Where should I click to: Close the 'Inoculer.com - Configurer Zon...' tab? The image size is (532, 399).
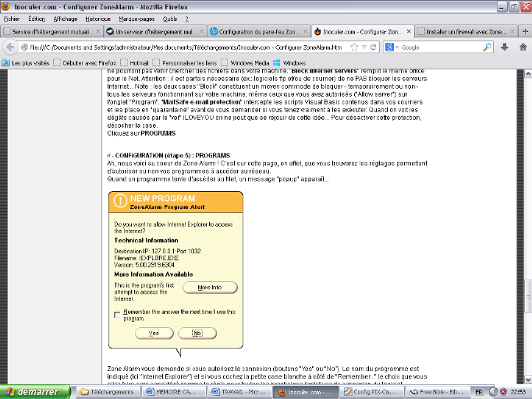tap(409, 31)
